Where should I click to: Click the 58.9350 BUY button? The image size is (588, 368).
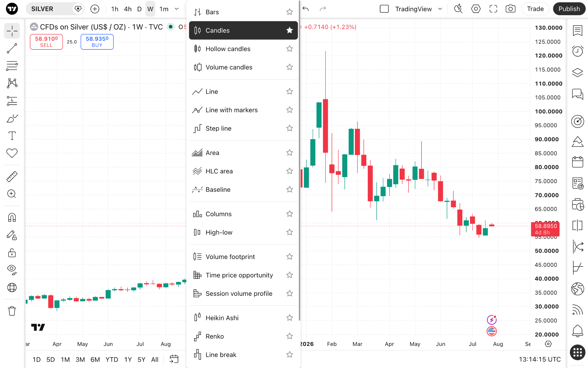tap(97, 42)
